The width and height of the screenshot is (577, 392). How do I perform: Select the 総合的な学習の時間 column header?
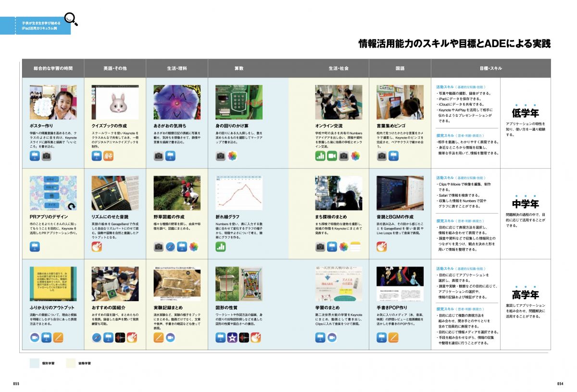point(53,68)
